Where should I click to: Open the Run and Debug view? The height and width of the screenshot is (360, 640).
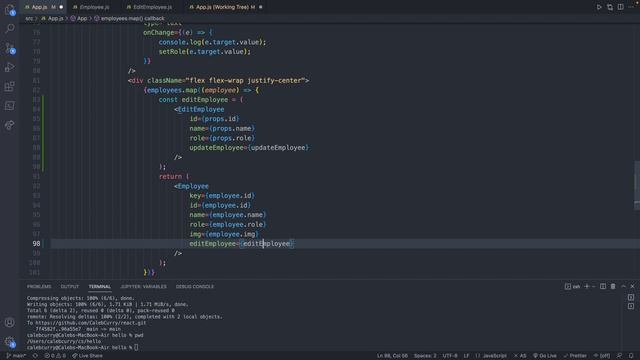[x=10, y=67]
